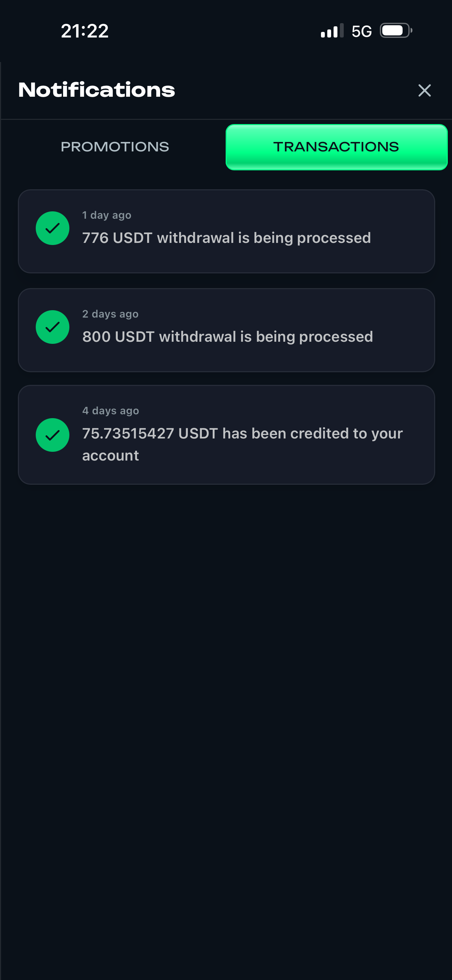Screen dimensions: 452x980
Task: Open the 75.73515427 USDT credited message
Action: point(242,434)
